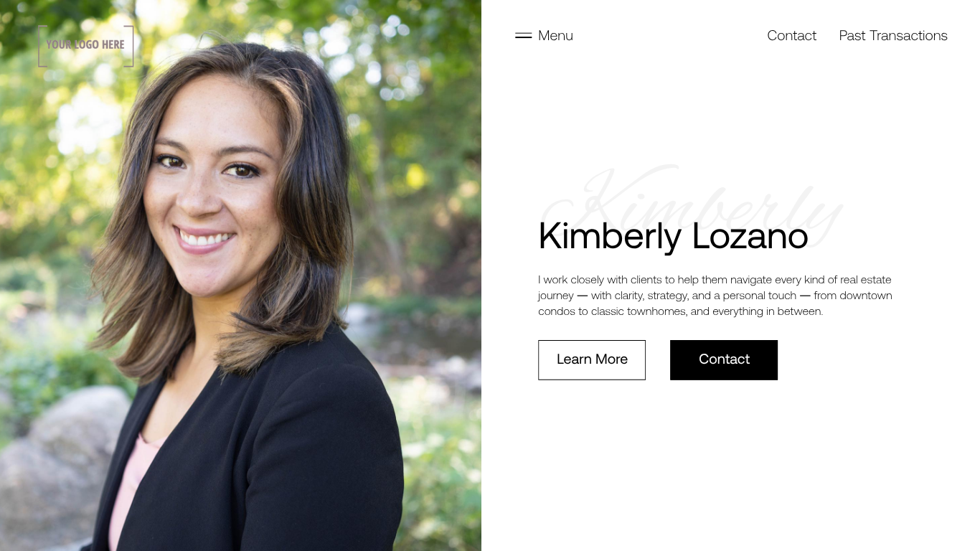980x551 pixels.
Task: Click the Learn More outlined button
Action: pyautogui.click(x=592, y=360)
